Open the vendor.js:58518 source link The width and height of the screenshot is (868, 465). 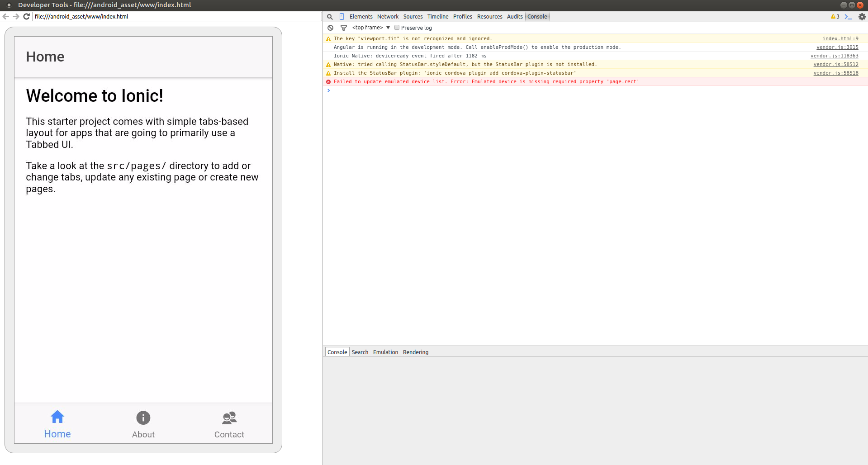(x=836, y=73)
